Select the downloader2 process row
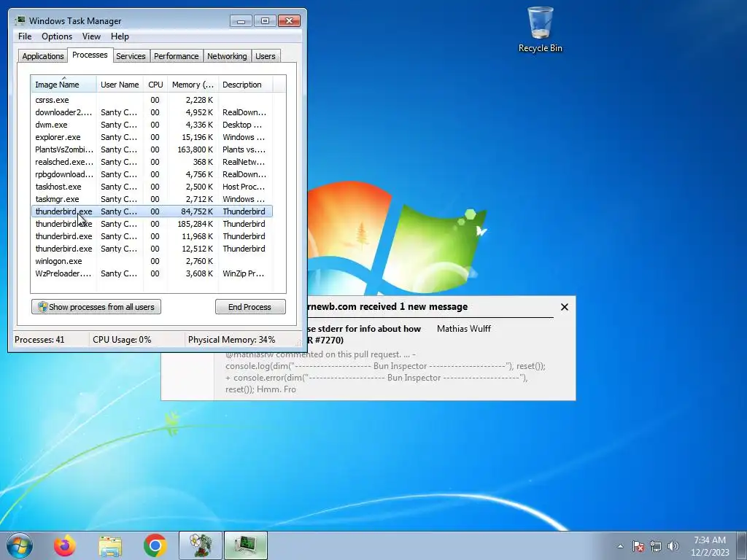The height and width of the screenshot is (560, 747). (152, 112)
